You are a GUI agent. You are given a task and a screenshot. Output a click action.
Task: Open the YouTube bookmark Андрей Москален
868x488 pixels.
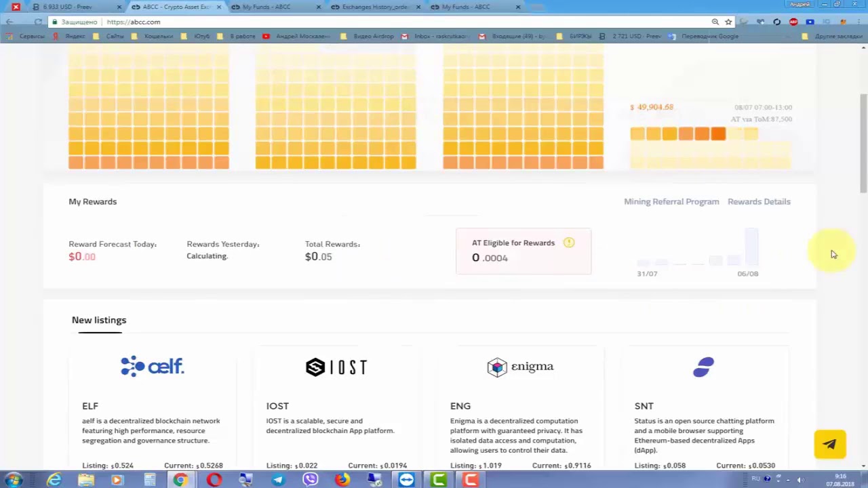click(296, 36)
